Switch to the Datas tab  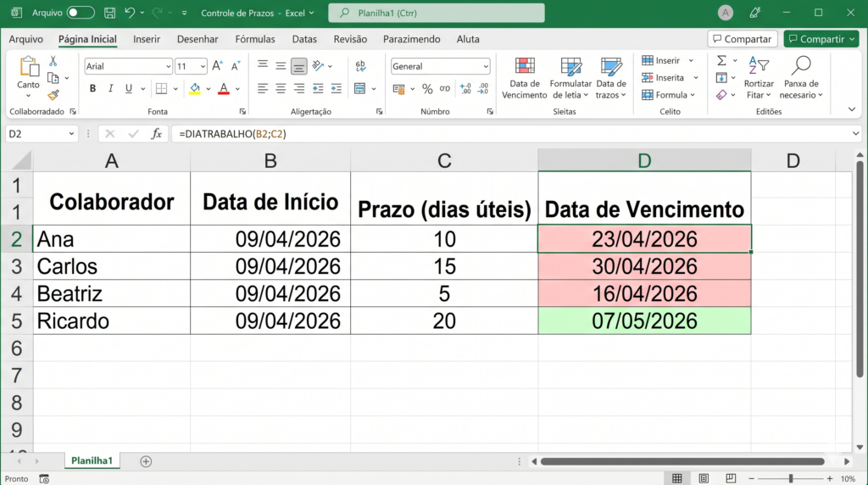coord(304,39)
